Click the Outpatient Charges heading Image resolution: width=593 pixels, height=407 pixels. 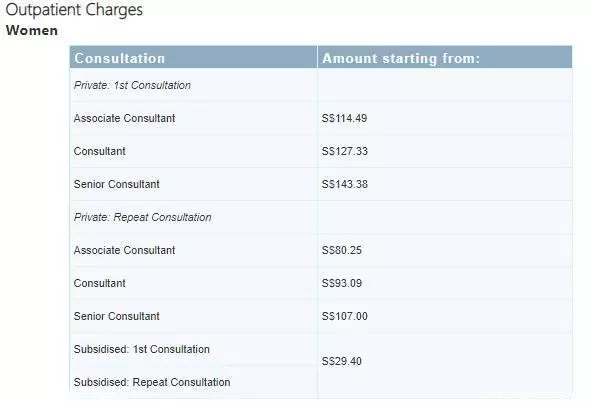click(74, 10)
